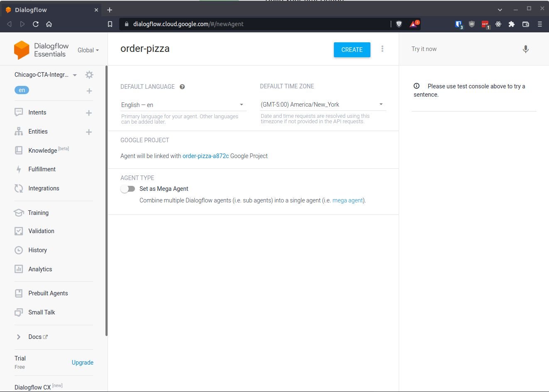
Task: Open Entities in the sidebar
Action: (38, 131)
